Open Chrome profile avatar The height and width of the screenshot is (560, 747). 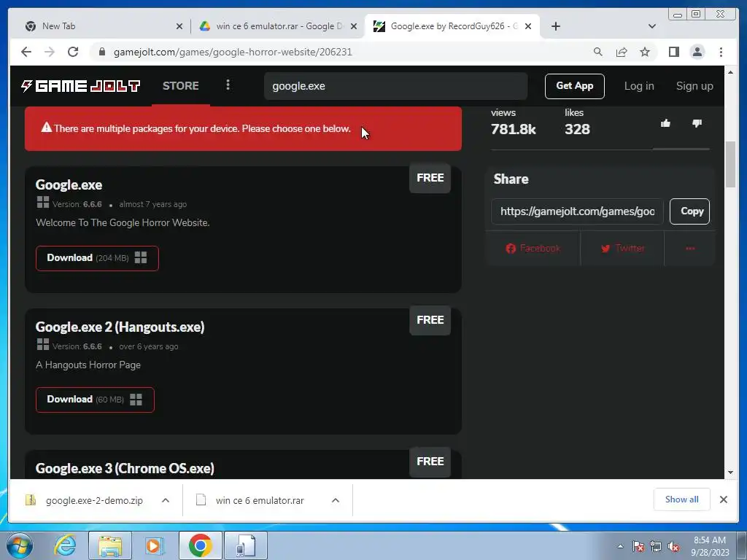click(x=697, y=52)
